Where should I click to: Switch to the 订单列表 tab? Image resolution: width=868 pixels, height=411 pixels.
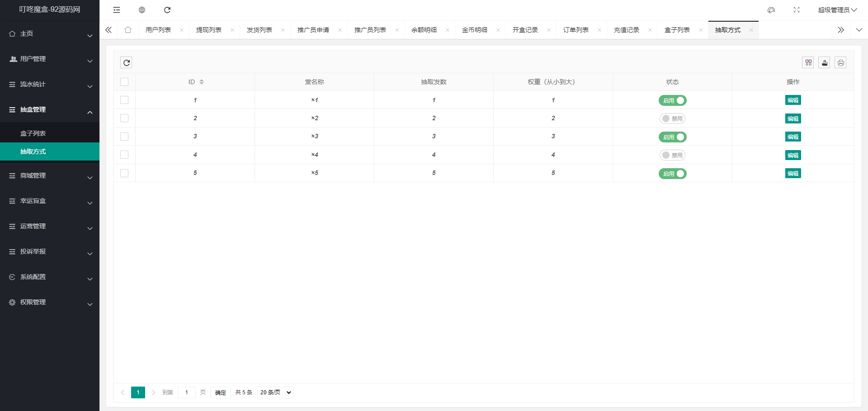point(576,30)
